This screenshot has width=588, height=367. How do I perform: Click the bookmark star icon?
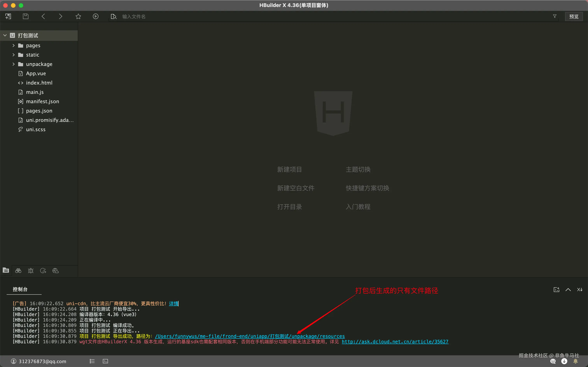[78, 17]
